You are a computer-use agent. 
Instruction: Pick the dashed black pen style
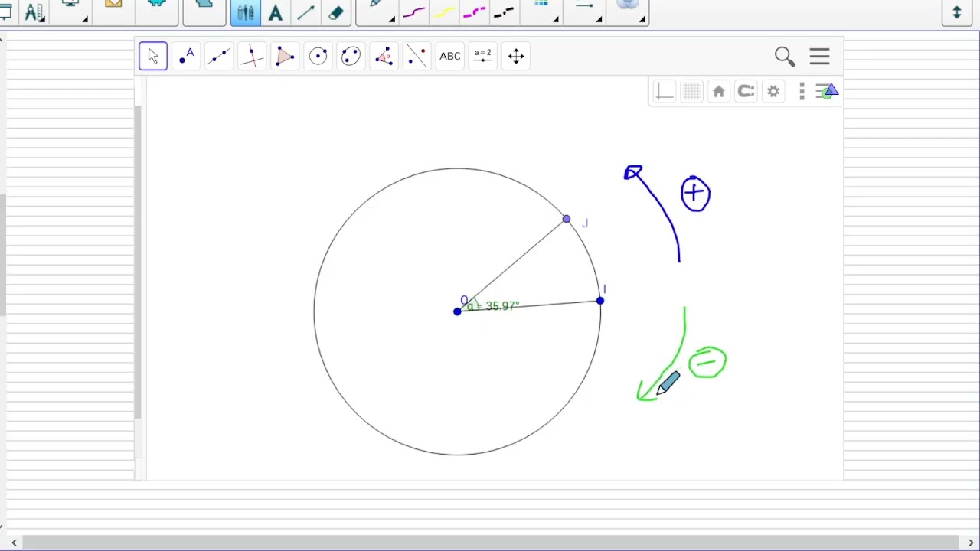click(504, 12)
